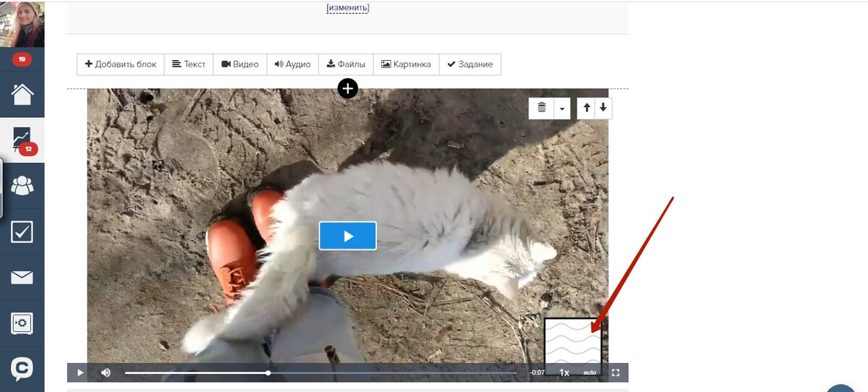Open the chat bubble sidebar icon
This screenshot has height=392, width=868.
(22, 369)
